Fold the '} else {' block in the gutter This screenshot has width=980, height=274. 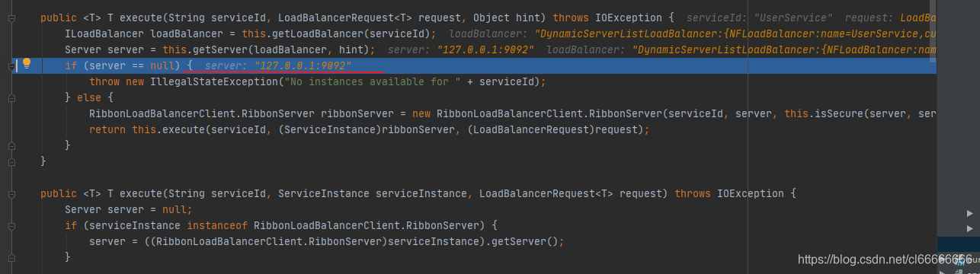pyautogui.click(x=11, y=97)
